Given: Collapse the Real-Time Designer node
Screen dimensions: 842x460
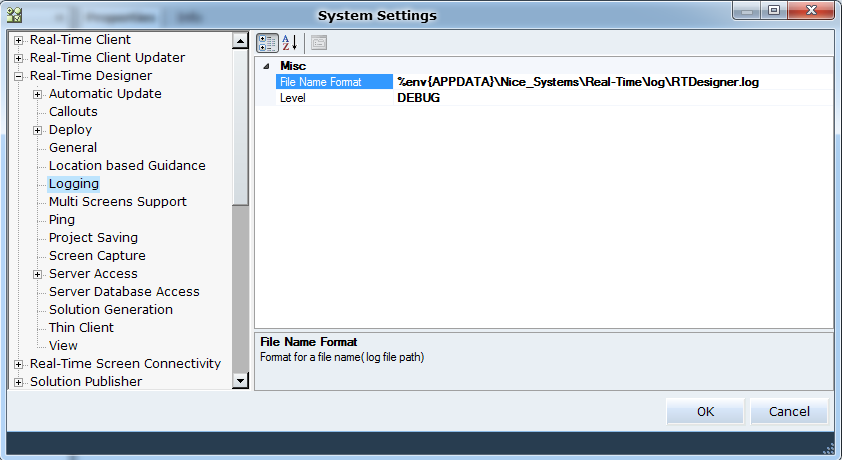Looking at the screenshot, I should [x=18, y=76].
